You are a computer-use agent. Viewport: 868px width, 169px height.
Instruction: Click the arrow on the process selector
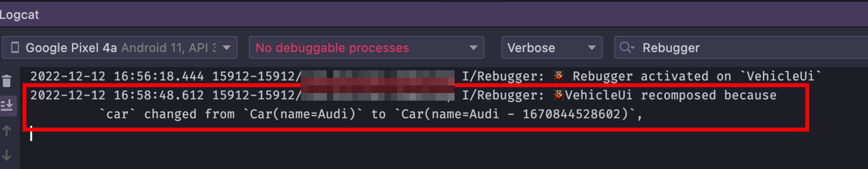(474, 47)
